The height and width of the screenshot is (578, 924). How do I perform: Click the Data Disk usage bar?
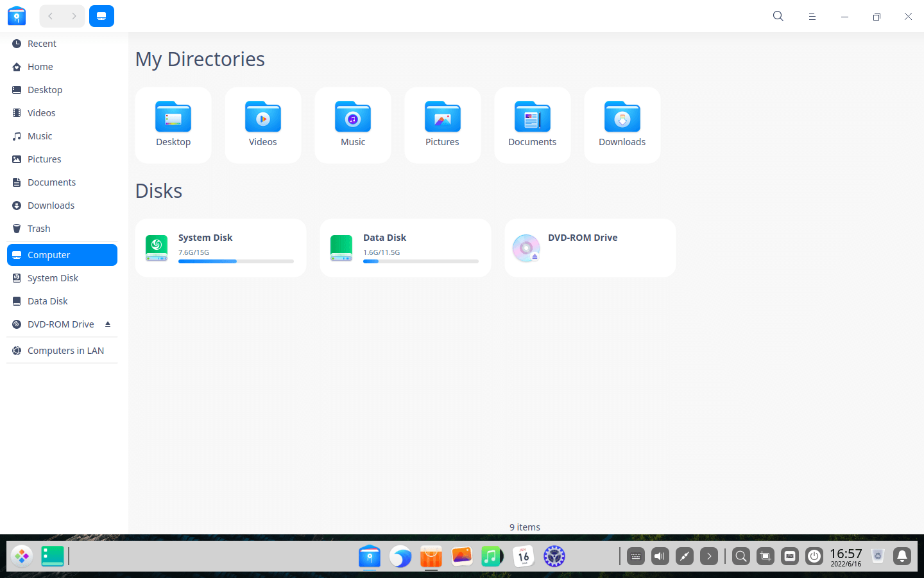(421, 261)
